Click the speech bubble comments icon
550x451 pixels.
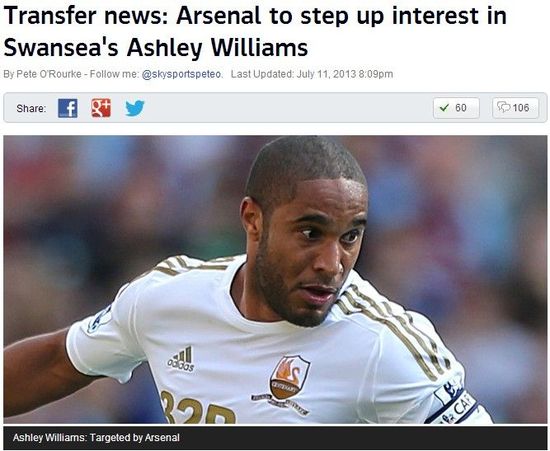(x=504, y=107)
